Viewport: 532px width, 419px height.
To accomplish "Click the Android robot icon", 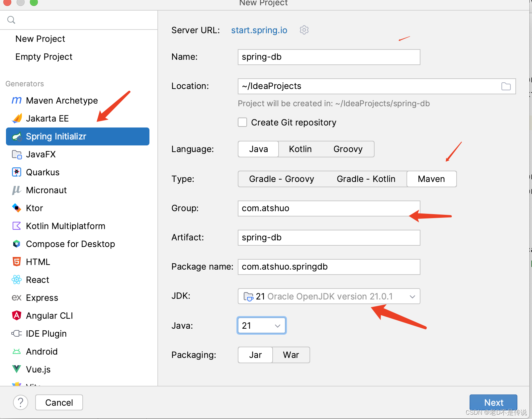I will [x=17, y=351].
